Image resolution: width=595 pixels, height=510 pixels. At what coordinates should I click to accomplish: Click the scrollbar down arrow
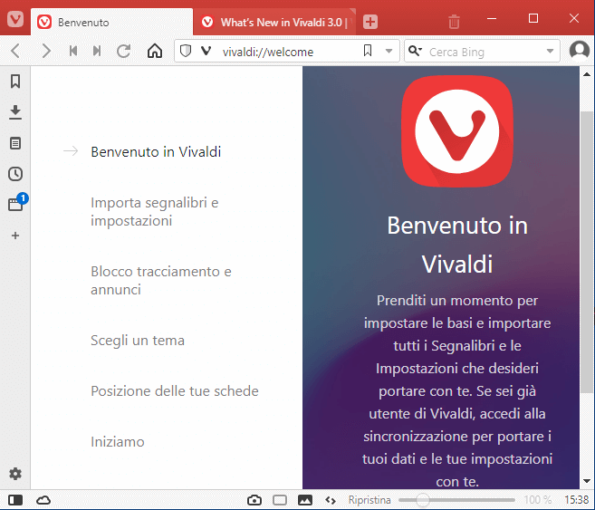pos(587,481)
